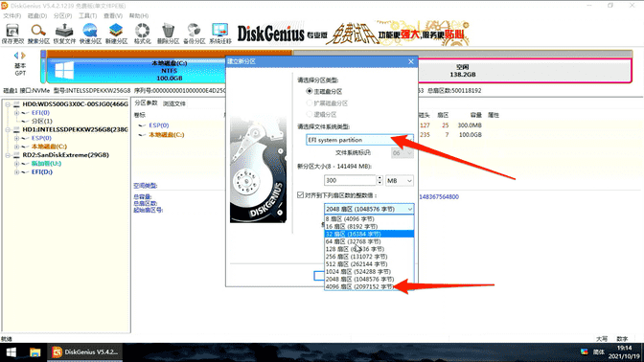Expand the EFI(D:) tree node
The width and height of the screenshot is (644, 362).
[16, 172]
